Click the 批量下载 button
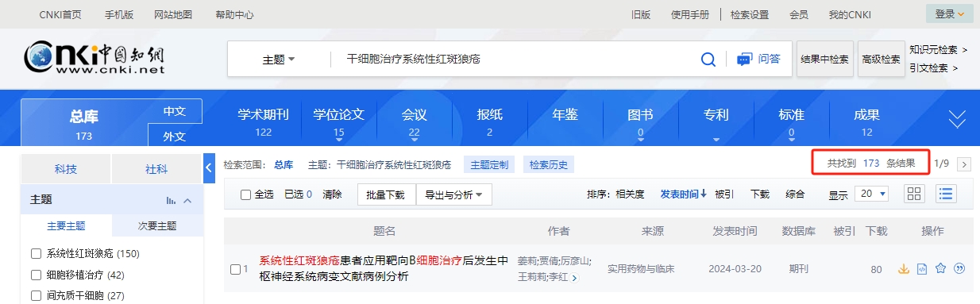This screenshot has height=304, width=980. tap(386, 194)
